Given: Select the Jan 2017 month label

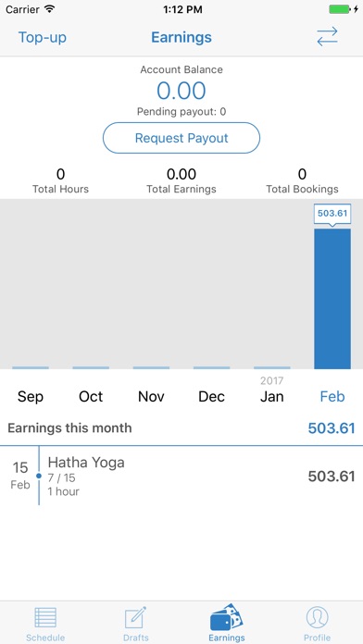Looking at the screenshot, I should click(271, 390).
